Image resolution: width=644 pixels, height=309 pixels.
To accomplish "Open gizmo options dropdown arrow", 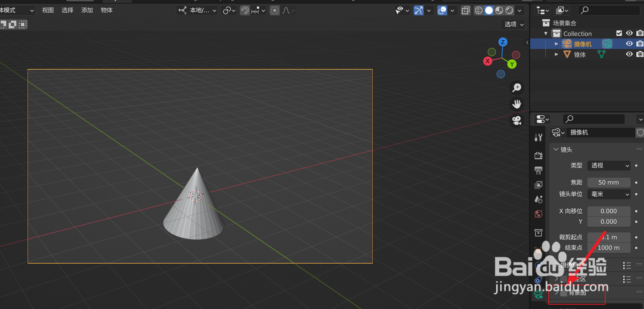I will (429, 11).
